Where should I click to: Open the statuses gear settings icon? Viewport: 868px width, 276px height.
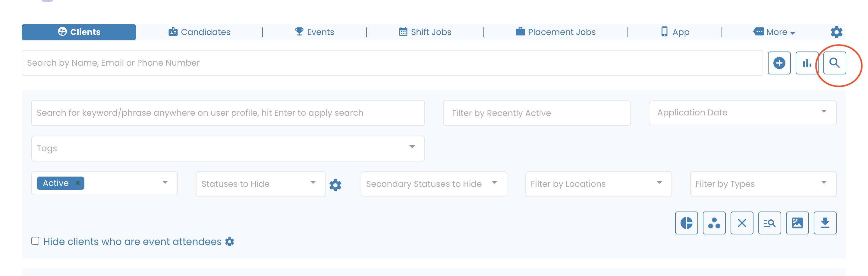point(335,185)
